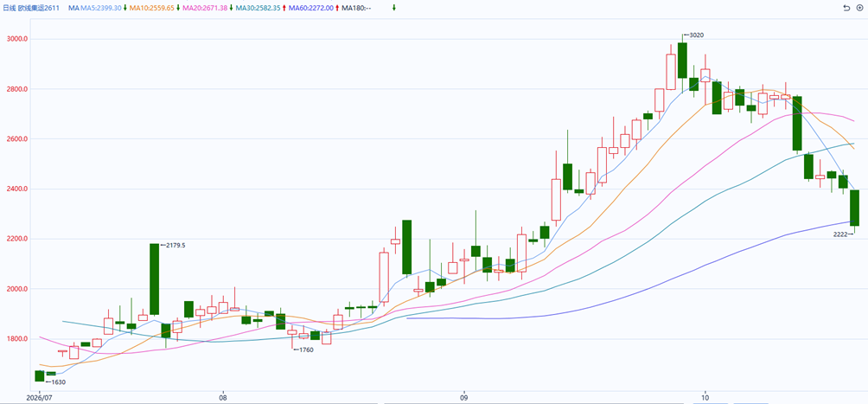
Task: Click the 2400.0 axis label
Action: pos(16,189)
